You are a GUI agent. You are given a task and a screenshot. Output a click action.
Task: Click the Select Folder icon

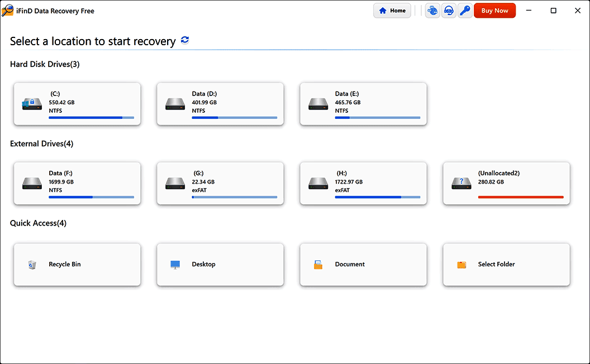pyautogui.click(x=461, y=265)
